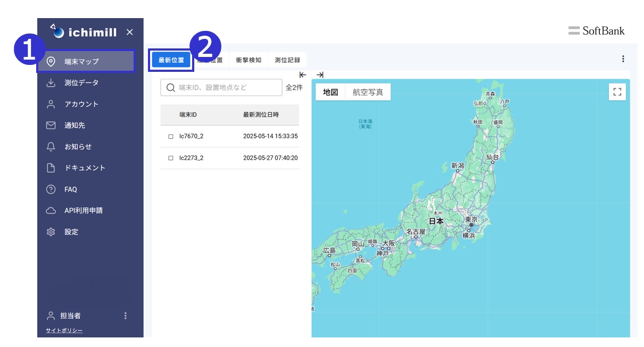644x347 pixels.
Task: Open the 測位記録 tab
Action: [287, 60]
